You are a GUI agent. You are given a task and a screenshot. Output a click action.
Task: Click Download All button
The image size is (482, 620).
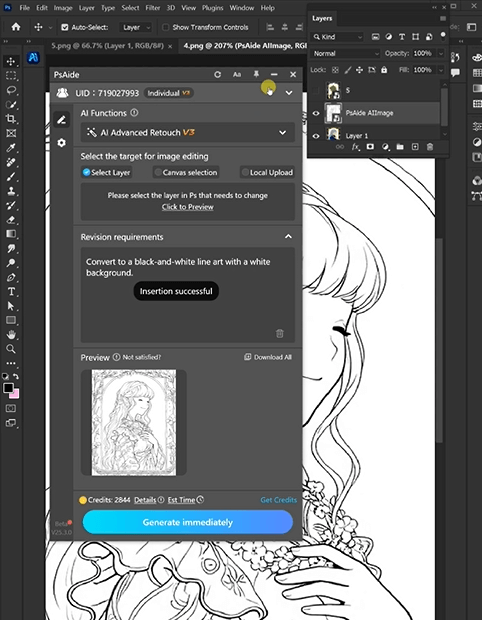[268, 357]
